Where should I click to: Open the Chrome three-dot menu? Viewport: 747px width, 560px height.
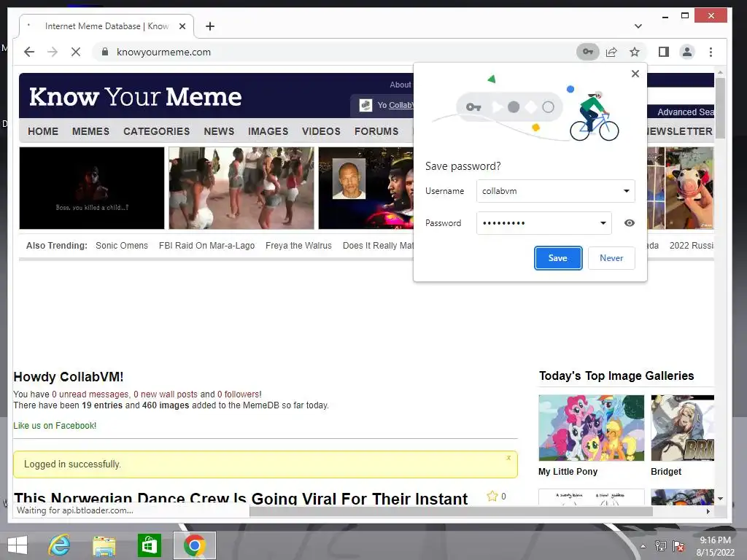click(711, 52)
